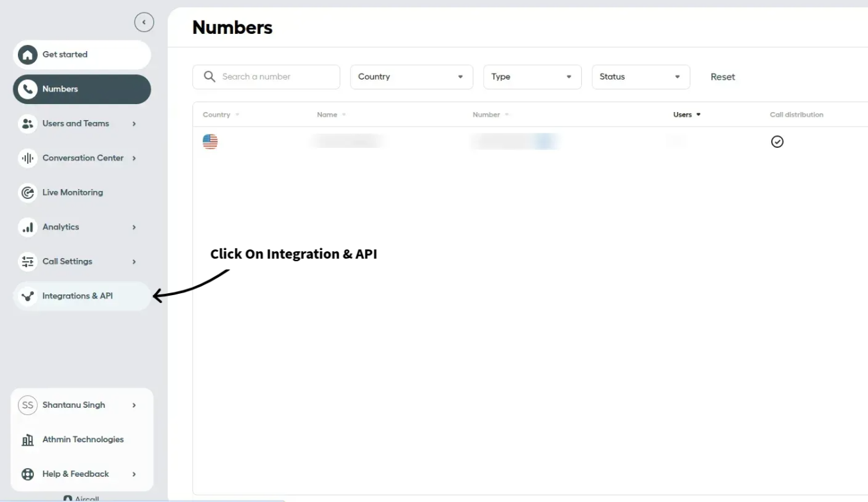This screenshot has height=502, width=868.
Task: Click the US flag beside the number row
Action: click(x=210, y=141)
